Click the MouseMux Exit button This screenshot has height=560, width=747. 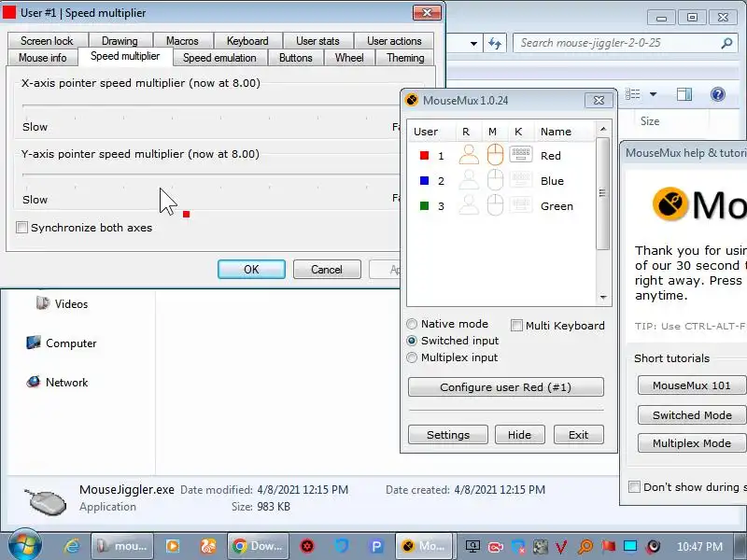pos(578,434)
